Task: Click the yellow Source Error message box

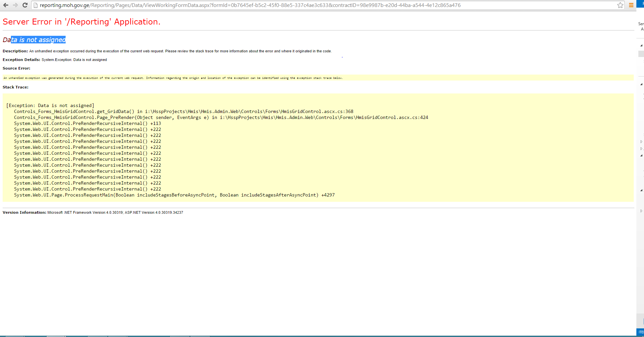Action: click(x=318, y=78)
